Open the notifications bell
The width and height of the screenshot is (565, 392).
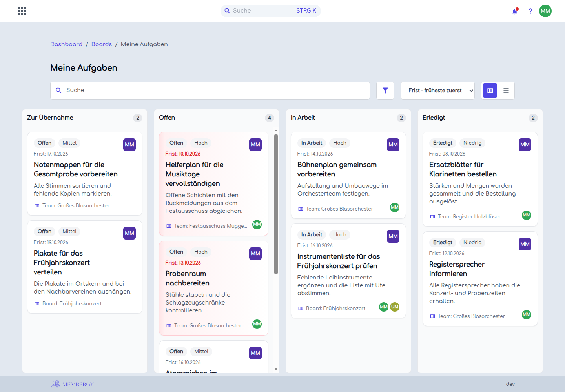click(x=515, y=11)
